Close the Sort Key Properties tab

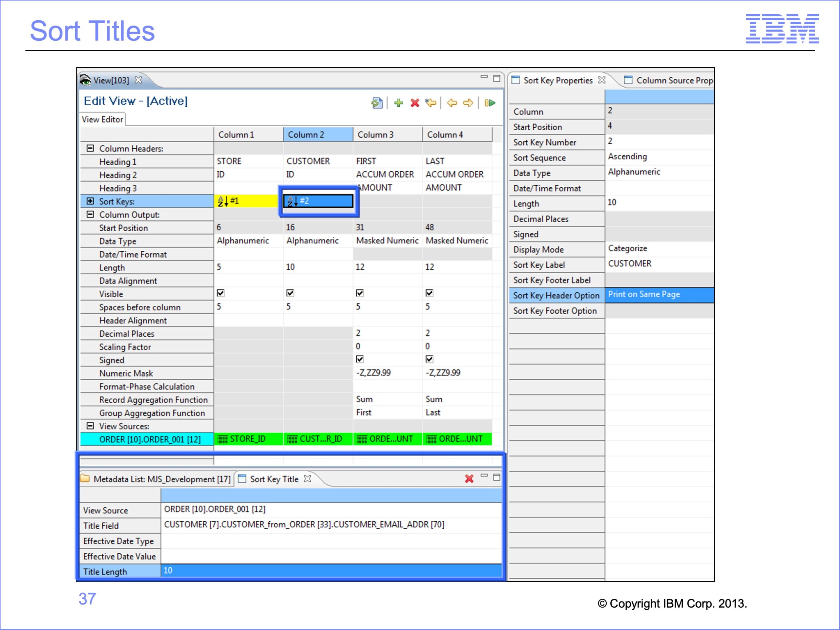point(601,80)
